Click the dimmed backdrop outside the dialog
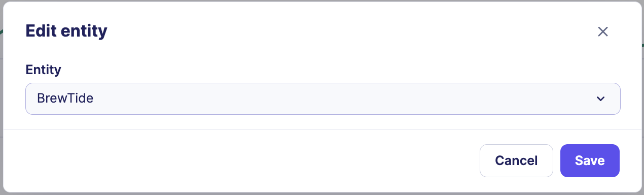This screenshot has width=644, height=195. click(x=2, y=102)
